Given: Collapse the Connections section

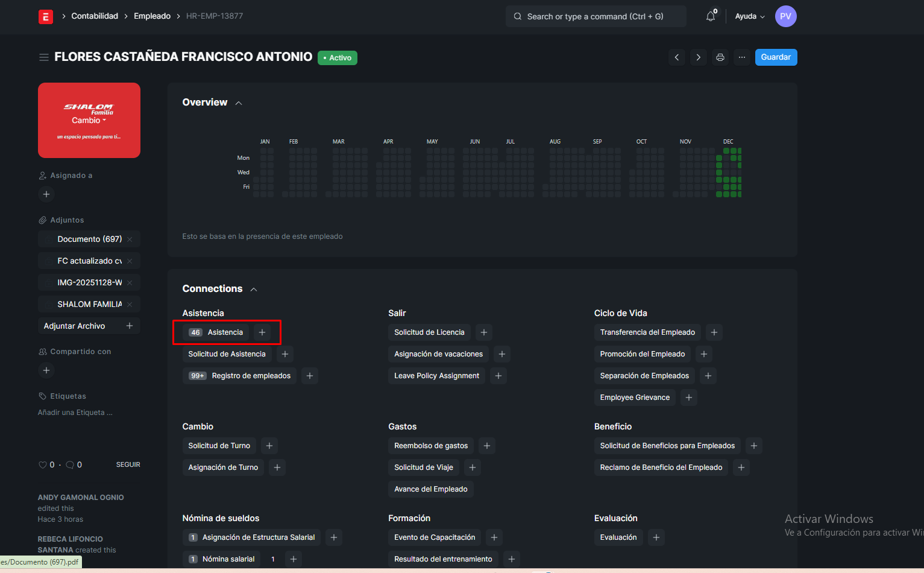Looking at the screenshot, I should point(254,290).
